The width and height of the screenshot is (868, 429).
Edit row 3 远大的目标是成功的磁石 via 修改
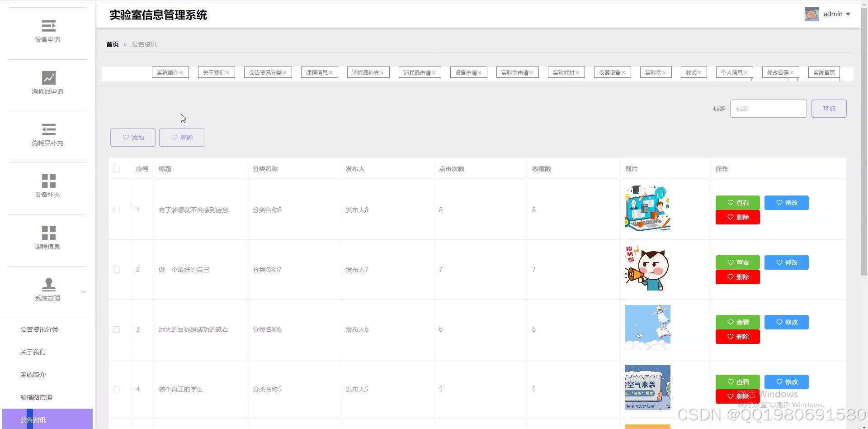point(787,322)
